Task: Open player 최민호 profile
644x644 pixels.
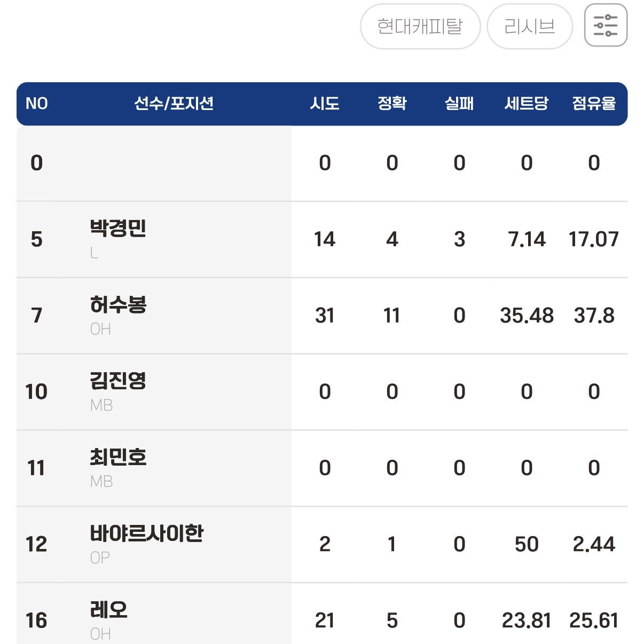Action: pyautogui.click(x=118, y=457)
